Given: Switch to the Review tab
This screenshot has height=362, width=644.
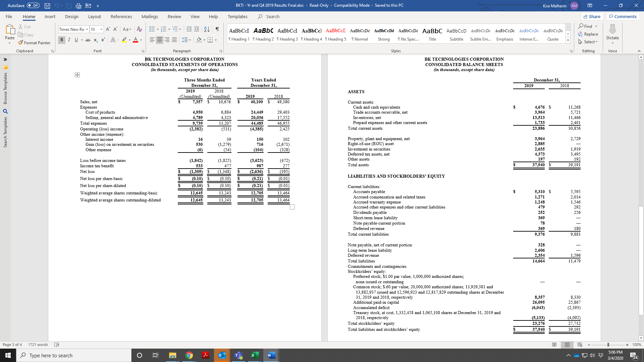Looking at the screenshot, I should [174, 16].
